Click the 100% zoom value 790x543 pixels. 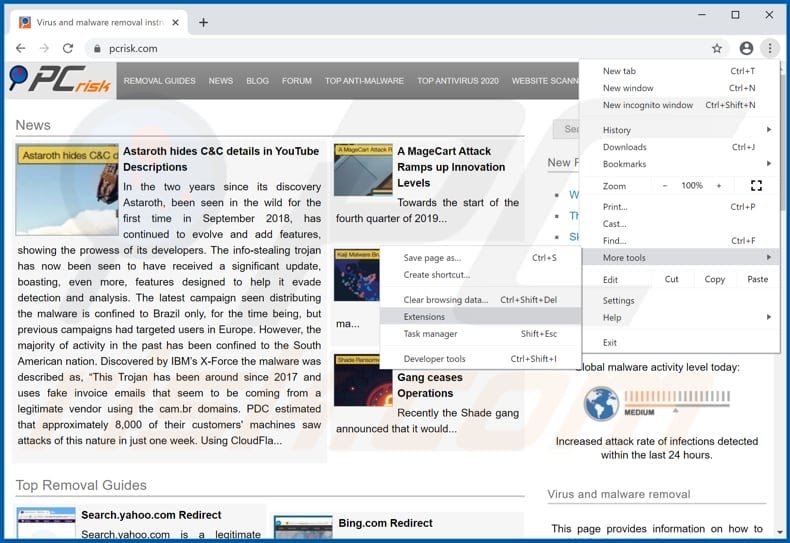(x=692, y=186)
